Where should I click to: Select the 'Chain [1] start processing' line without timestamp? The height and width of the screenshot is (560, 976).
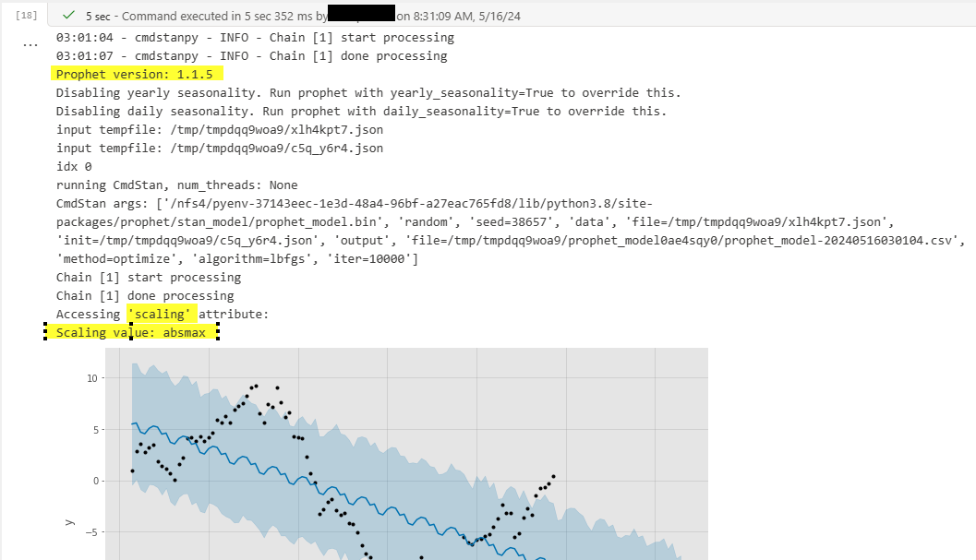tap(148, 278)
